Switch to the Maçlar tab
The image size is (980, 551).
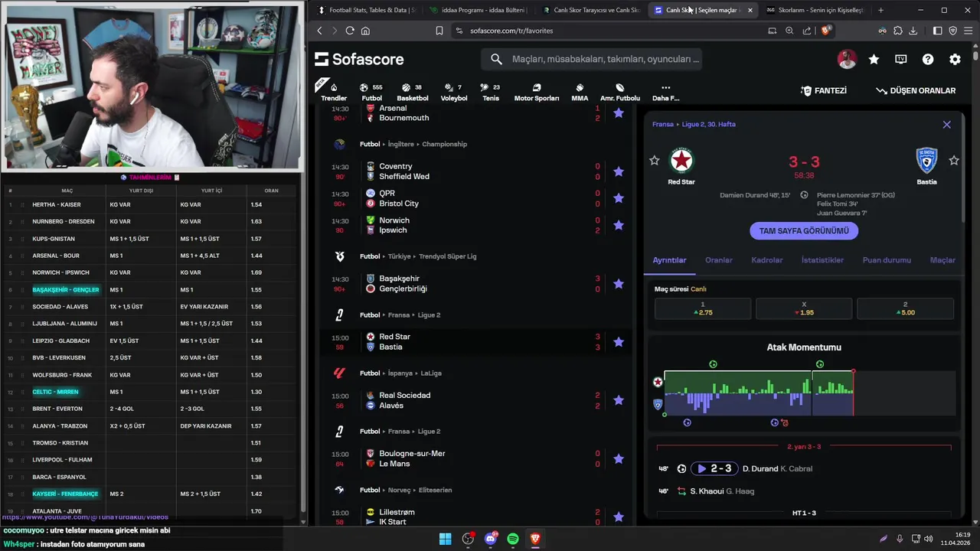(x=942, y=260)
